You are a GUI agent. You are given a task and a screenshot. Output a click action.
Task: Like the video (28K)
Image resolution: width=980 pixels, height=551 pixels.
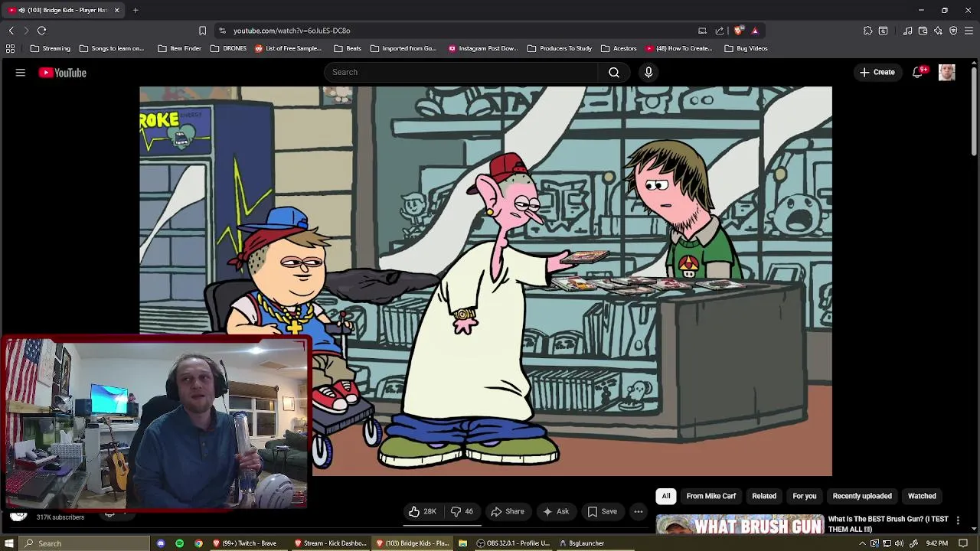tap(423, 511)
